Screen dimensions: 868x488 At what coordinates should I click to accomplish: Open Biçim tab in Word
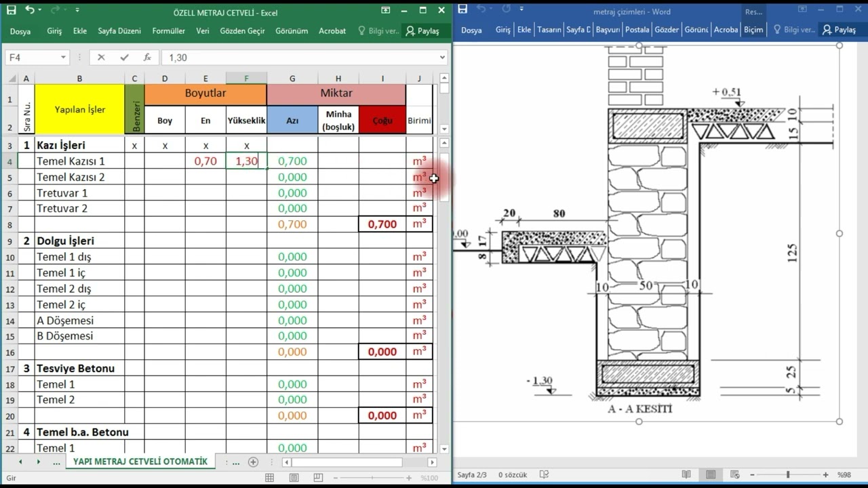click(753, 30)
